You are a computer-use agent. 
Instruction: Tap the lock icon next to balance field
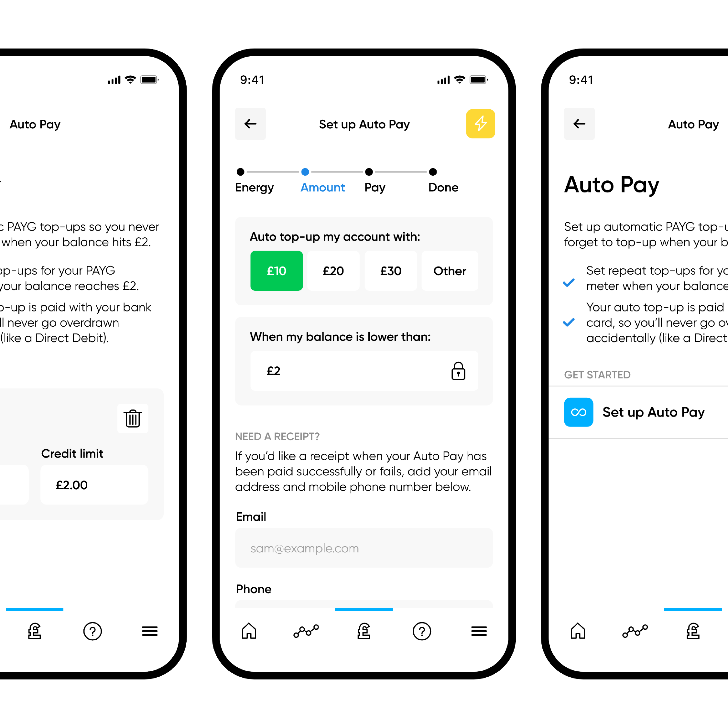(459, 371)
